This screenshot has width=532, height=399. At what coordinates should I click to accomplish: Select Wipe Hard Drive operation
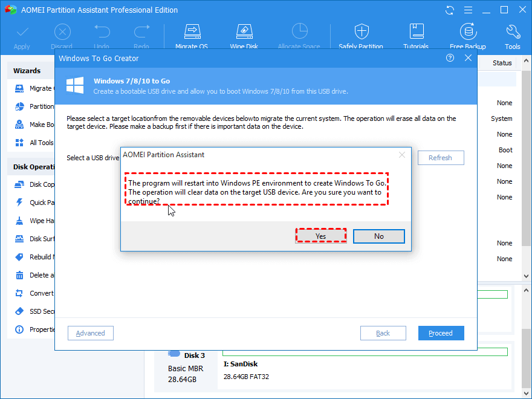coord(34,221)
